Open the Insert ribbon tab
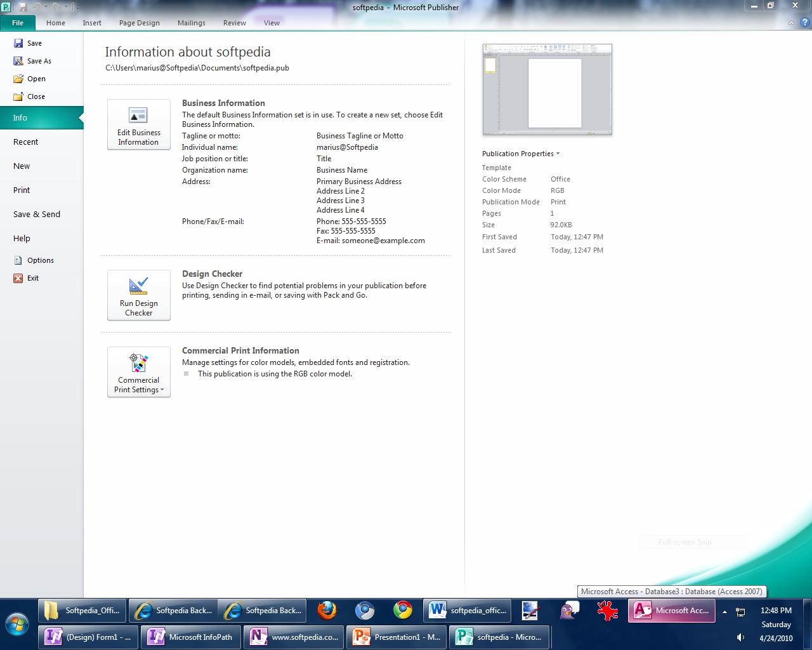Screen dimensions: 812x650 pos(92,23)
